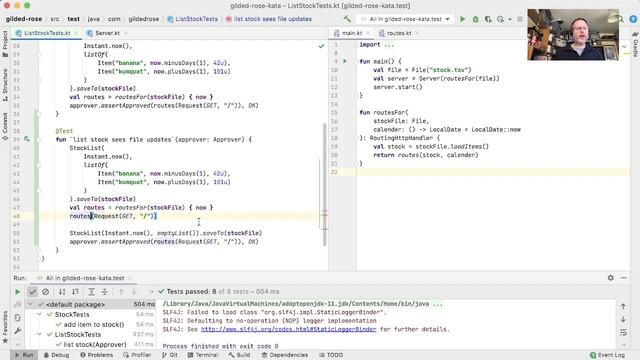Image resolution: width=640 pixels, height=360 pixels.
Task: Go to previous failed test arrow
Action: pos(121,292)
